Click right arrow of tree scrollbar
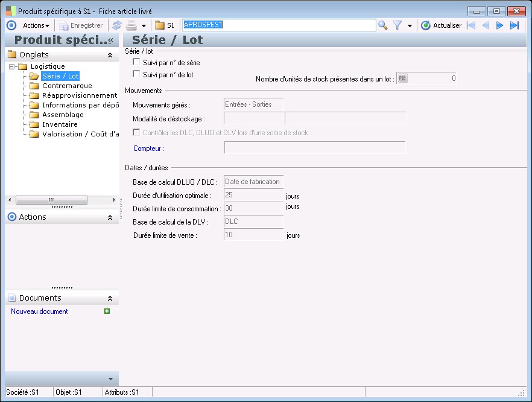The height and width of the screenshot is (402, 532). click(x=115, y=200)
